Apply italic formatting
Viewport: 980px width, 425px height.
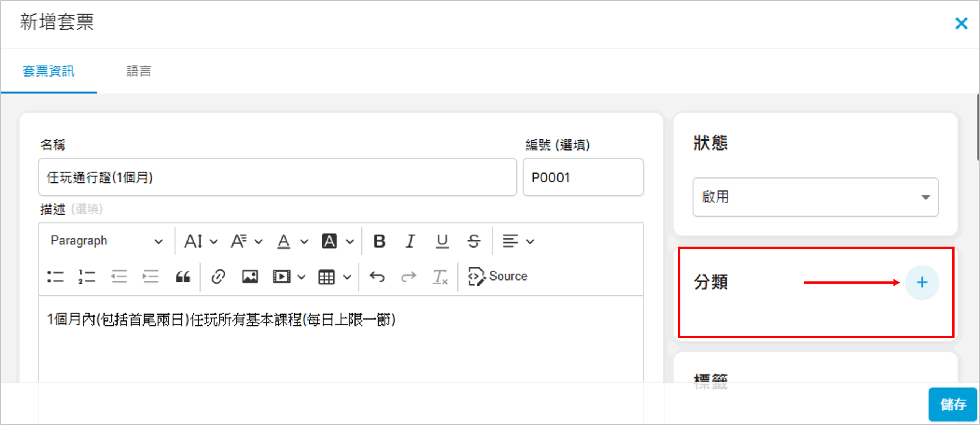[x=410, y=241]
